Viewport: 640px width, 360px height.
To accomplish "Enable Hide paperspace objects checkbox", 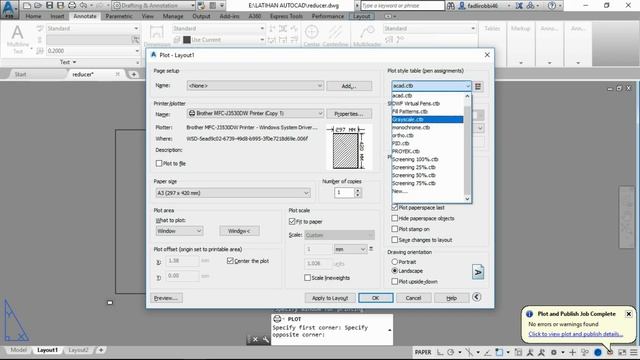I will pyautogui.click(x=395, y=218).
